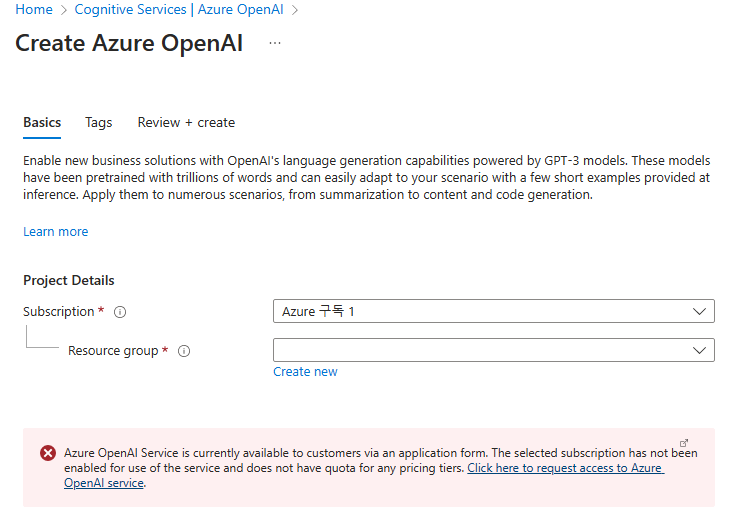This screenshot has height=518, width=742.
Task: Click the Resource group field label
Action: click(113, 351)
